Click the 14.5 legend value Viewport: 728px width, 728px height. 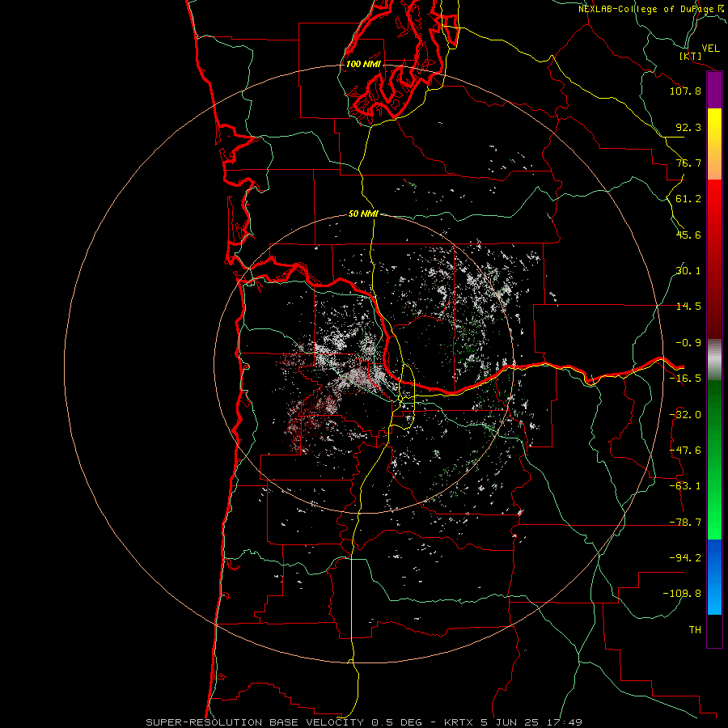tap(688, 307)
